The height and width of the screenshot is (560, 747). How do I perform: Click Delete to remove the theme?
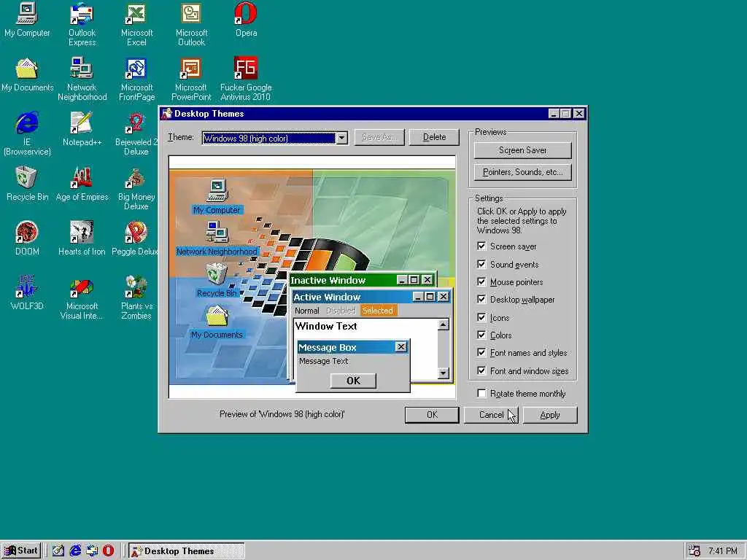pyautogui.click(x=434, y=137)
